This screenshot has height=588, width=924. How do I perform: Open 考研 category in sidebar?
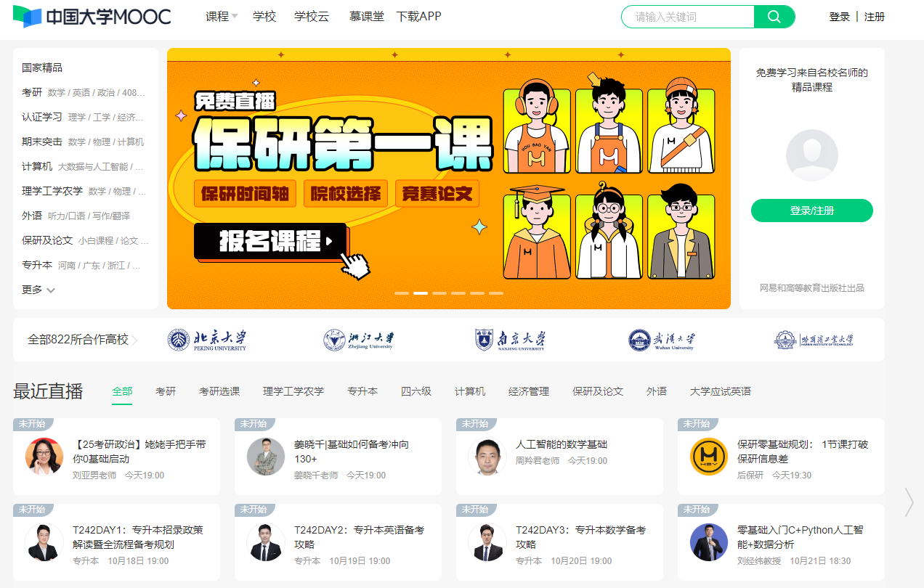click(x=32, y=92)
